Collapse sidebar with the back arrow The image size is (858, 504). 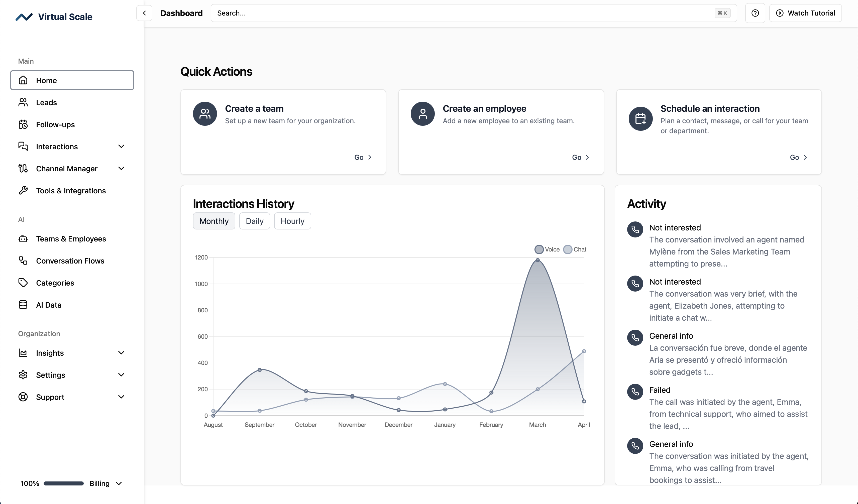[144, 13]
